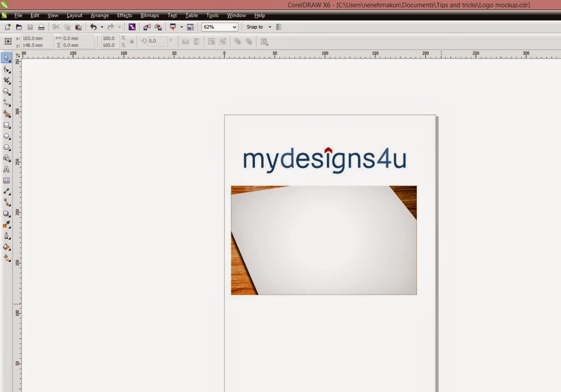
Task: Select the paper mockup image on page
Action: (x=324, y=240)
